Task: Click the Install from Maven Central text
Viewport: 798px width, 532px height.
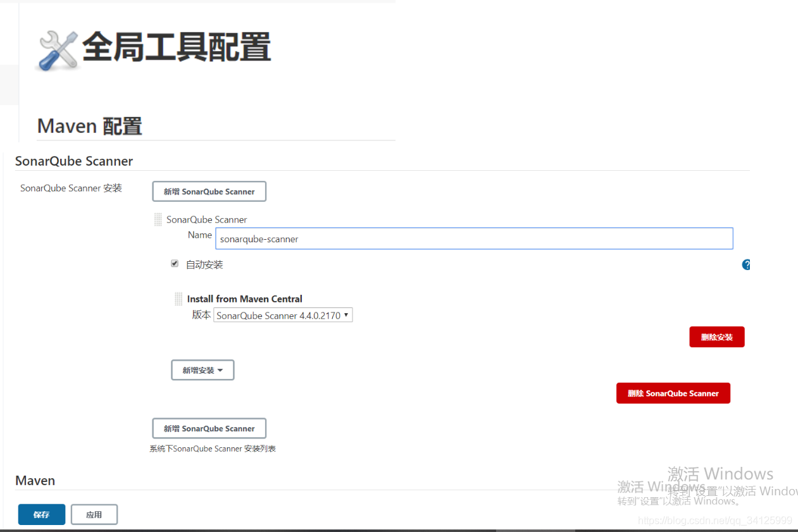Action: click(x=245, y=299)
